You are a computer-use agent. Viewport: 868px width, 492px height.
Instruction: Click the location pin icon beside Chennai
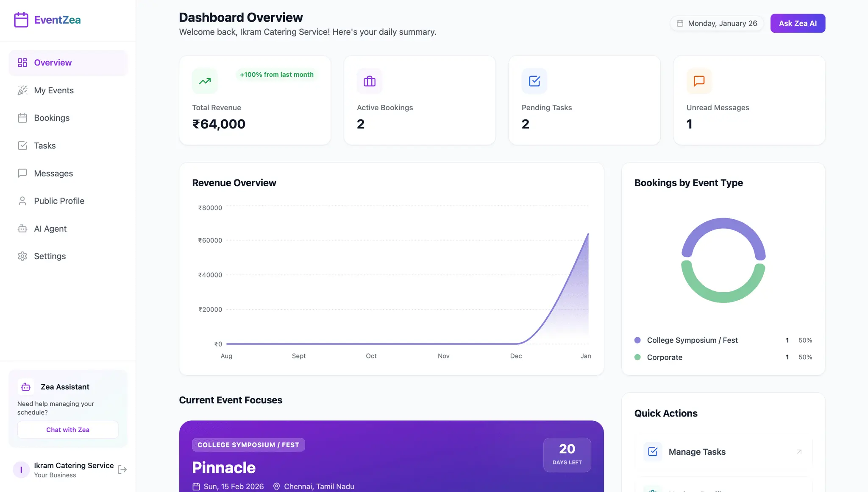[x=276, y=486]
